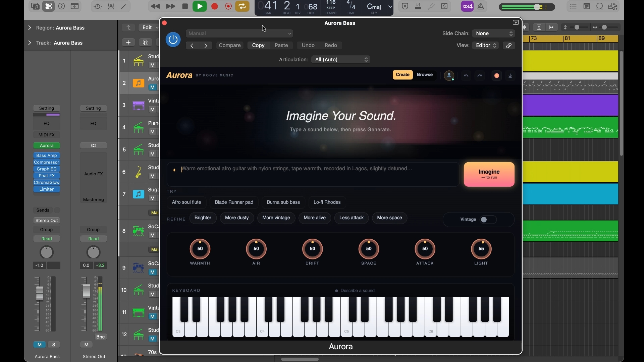Open Smart Controls icon

click(x=98, y=6)
